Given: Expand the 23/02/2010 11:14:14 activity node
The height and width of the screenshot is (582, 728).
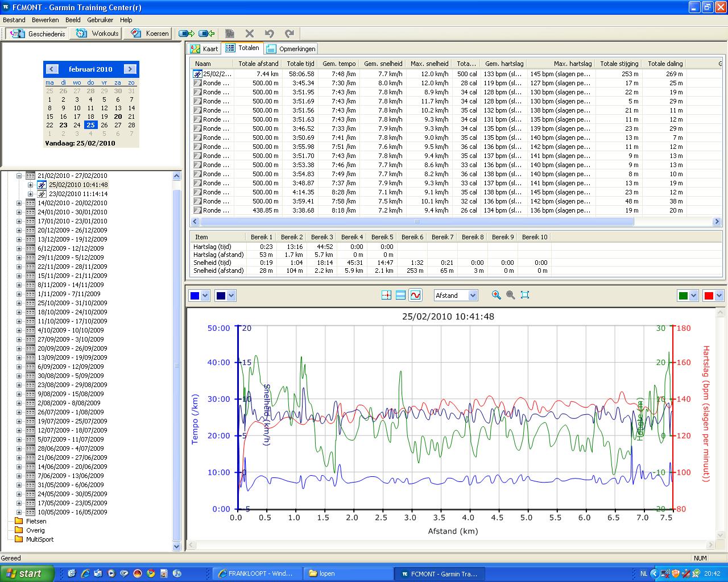Looking at the screenshot, I should click(30, 194).
